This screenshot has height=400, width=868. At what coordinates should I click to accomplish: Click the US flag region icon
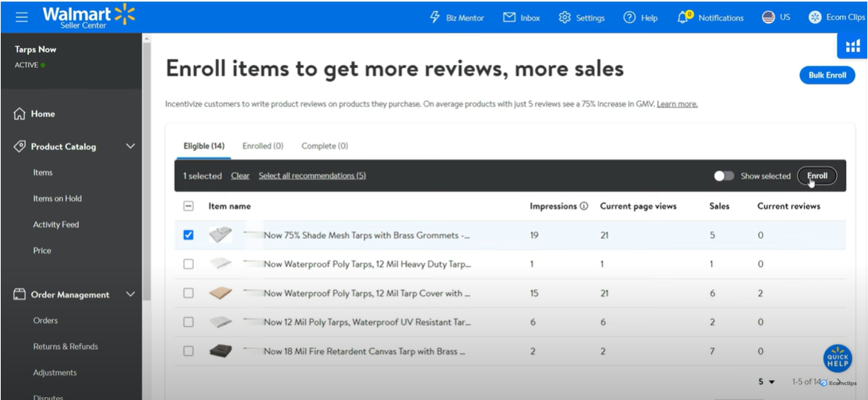pos(768,17)
